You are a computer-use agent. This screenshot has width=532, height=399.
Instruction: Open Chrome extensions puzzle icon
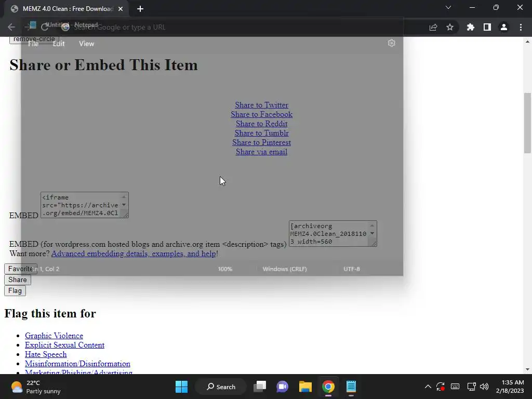471,27
